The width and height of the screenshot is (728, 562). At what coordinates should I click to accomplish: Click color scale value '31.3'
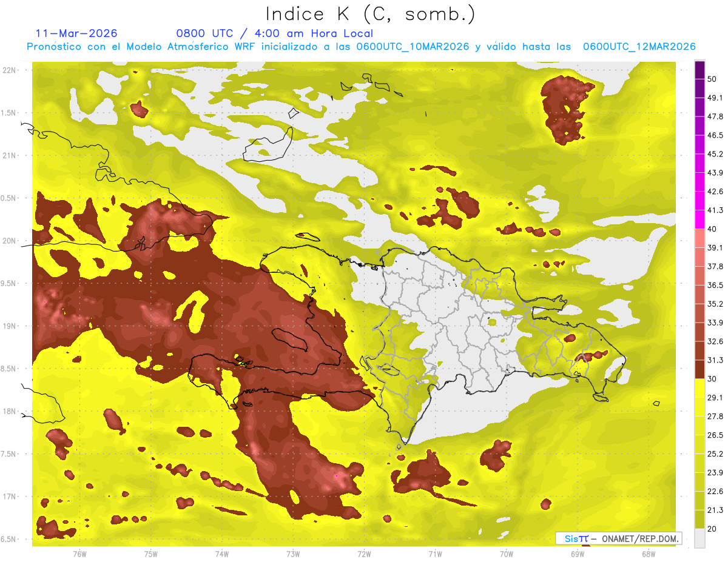coord(715,360)
